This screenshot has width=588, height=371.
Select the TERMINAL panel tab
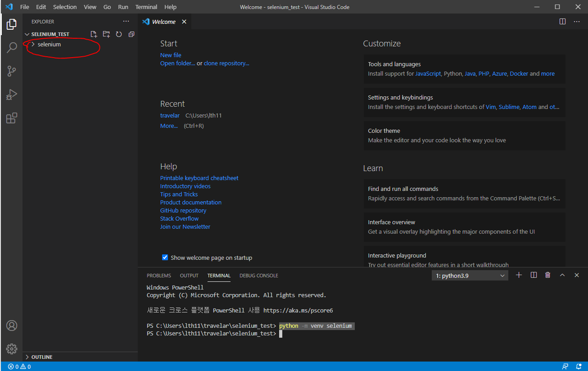(219, 276)
